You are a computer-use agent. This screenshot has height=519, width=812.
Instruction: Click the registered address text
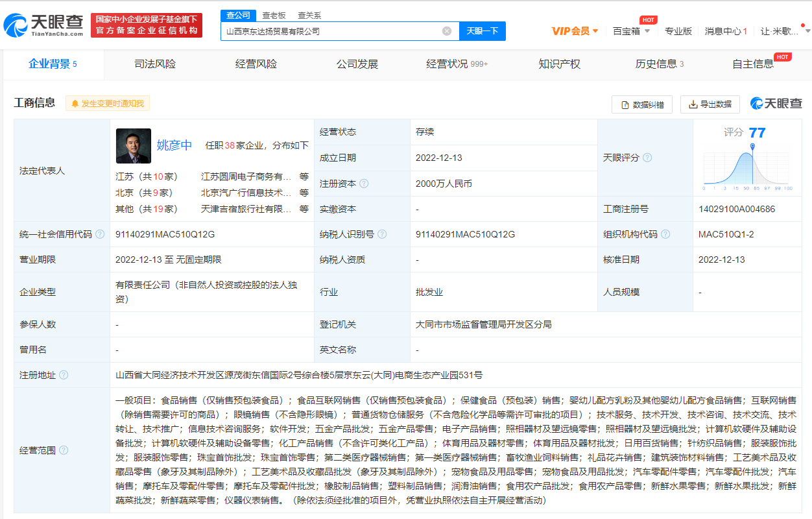pos(299,375)
